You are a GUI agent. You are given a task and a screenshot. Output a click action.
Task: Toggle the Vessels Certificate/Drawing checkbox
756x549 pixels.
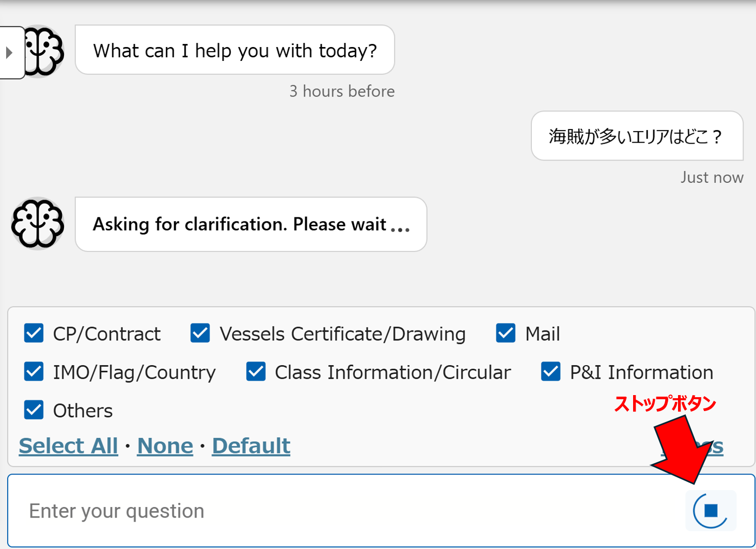pos(200,333)
